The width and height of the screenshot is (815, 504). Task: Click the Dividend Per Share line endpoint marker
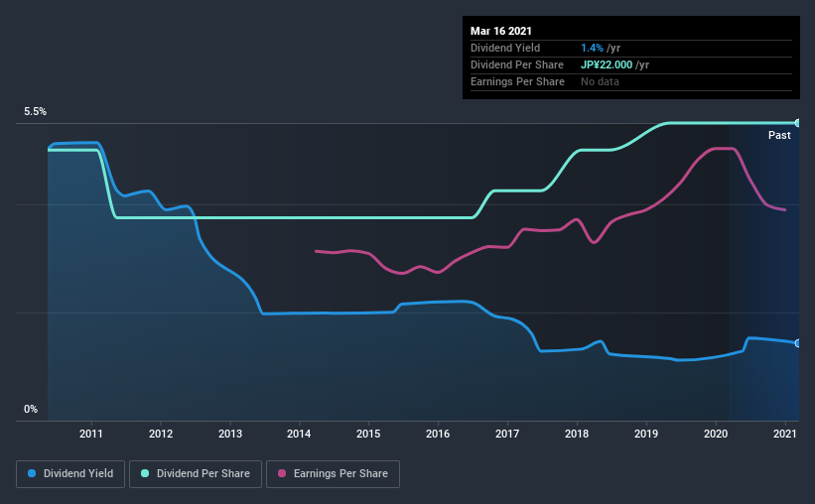(x=797, y=123)
